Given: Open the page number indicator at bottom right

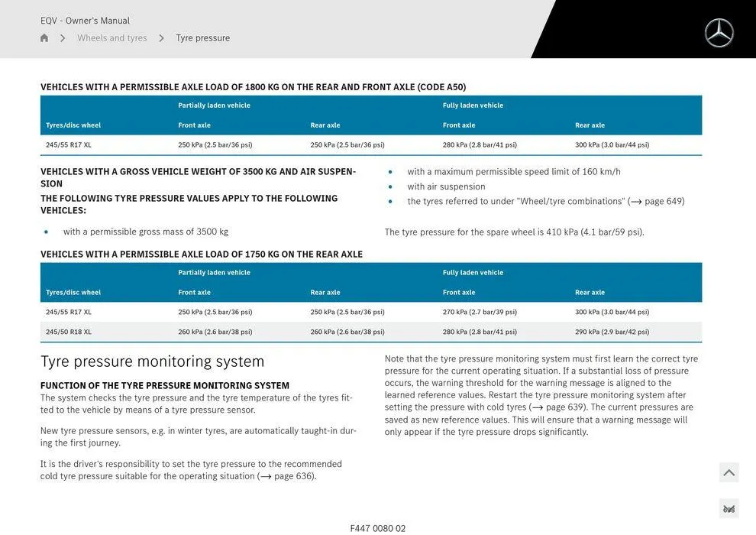Looking at the screenshot, I should tap(728, 507).
